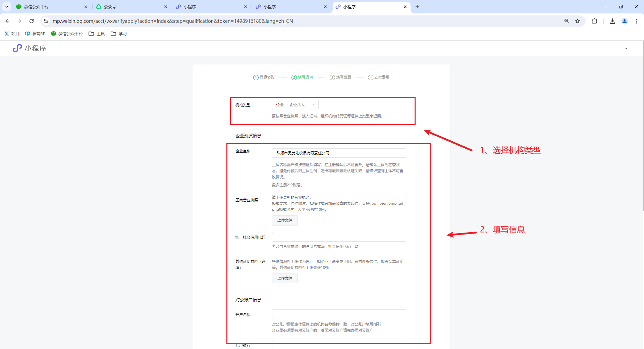The height and width of the screenshot is (349, 644).
Task: Close the 公众号 tab
Action: tap(166, 7)
